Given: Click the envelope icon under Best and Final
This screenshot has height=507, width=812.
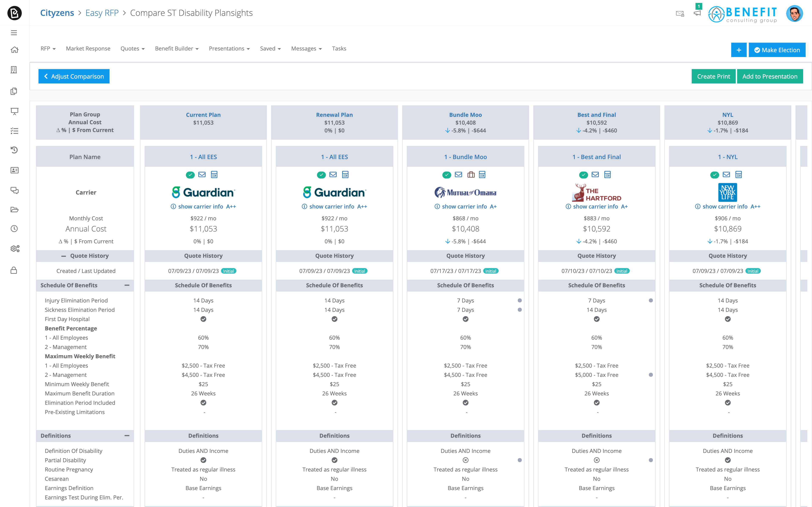Looking at the screenshot, I should coord(595,174).
